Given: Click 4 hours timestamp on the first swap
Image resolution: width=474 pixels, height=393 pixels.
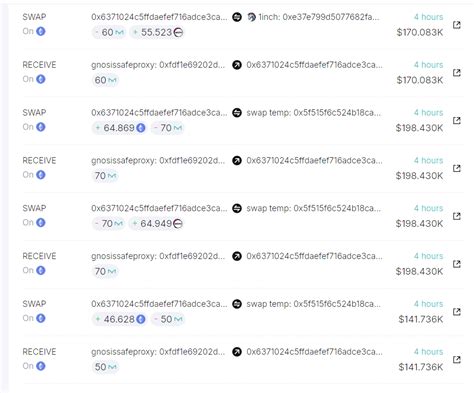Looking at the screenshot, I should click(428, 17).
